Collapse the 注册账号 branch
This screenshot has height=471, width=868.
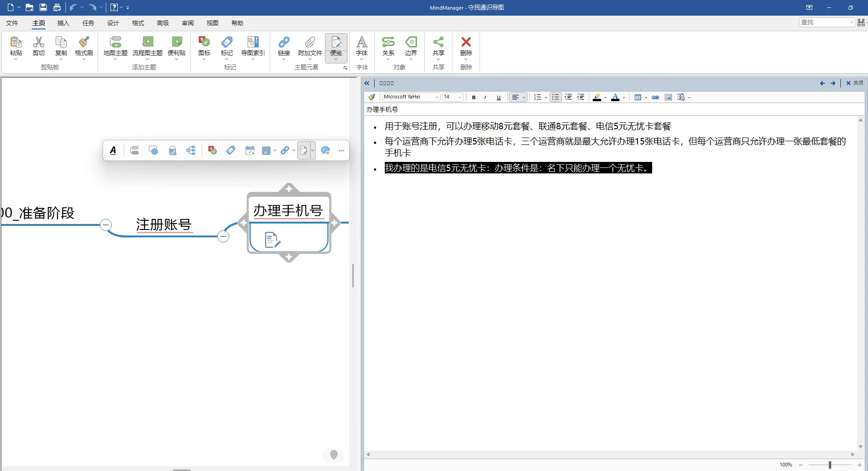click(x=223, y=236)
